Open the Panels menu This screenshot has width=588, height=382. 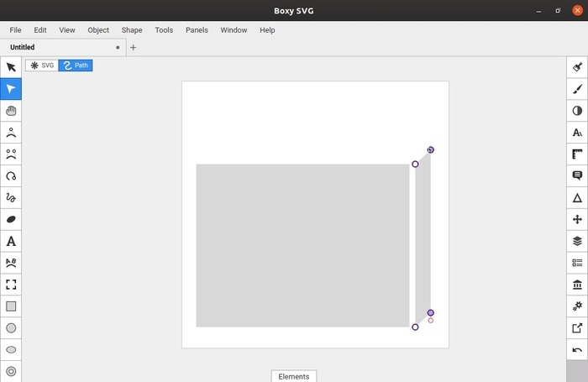[197, 30]
